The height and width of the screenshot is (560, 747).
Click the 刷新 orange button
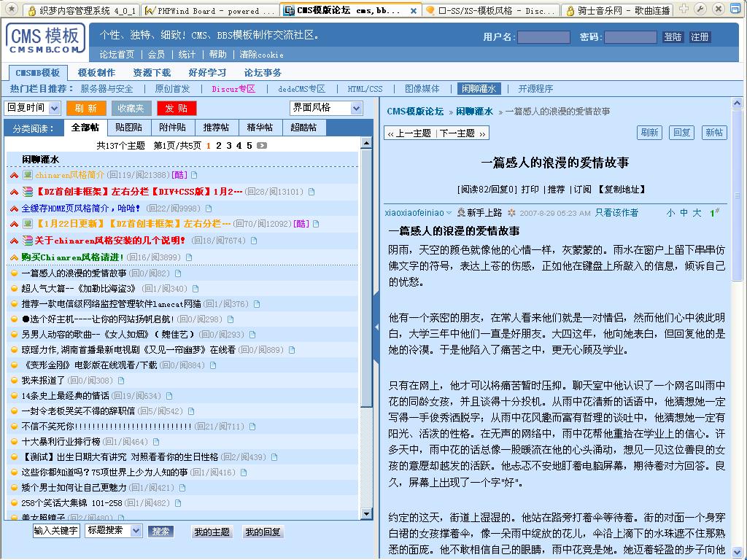(x=86, y=108)
